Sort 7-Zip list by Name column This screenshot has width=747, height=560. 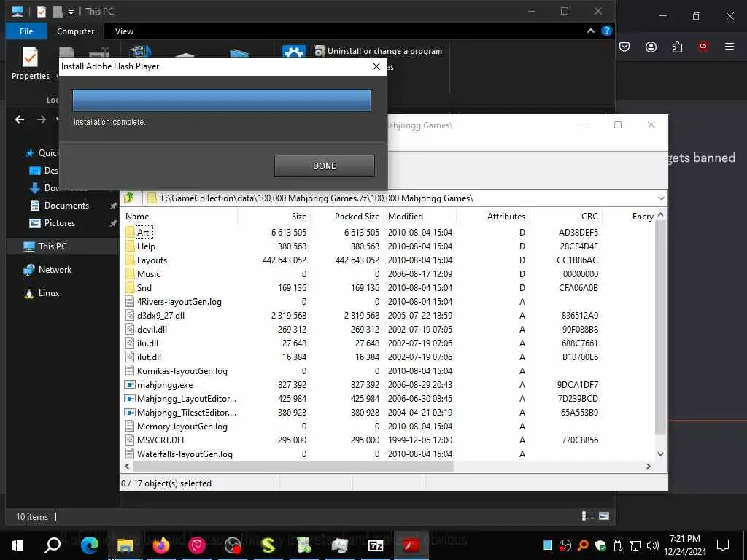pyautogui.click(x=136, y=216)
